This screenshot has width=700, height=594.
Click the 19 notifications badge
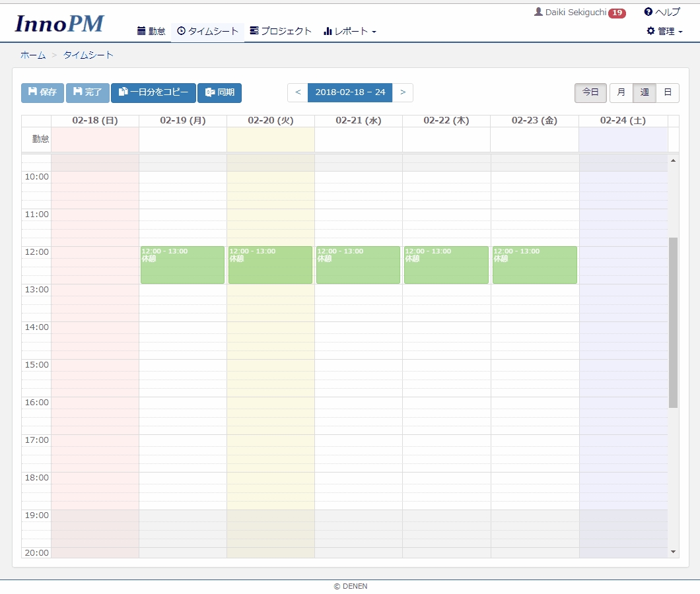tap(617, 13)
